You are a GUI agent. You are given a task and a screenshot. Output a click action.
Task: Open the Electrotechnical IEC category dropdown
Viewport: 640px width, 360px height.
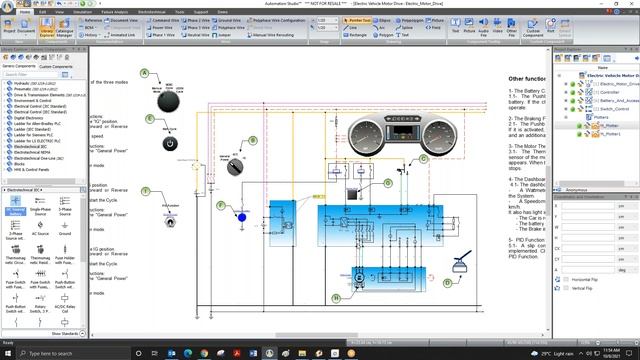pyautogui.click(x=24, y=190)
